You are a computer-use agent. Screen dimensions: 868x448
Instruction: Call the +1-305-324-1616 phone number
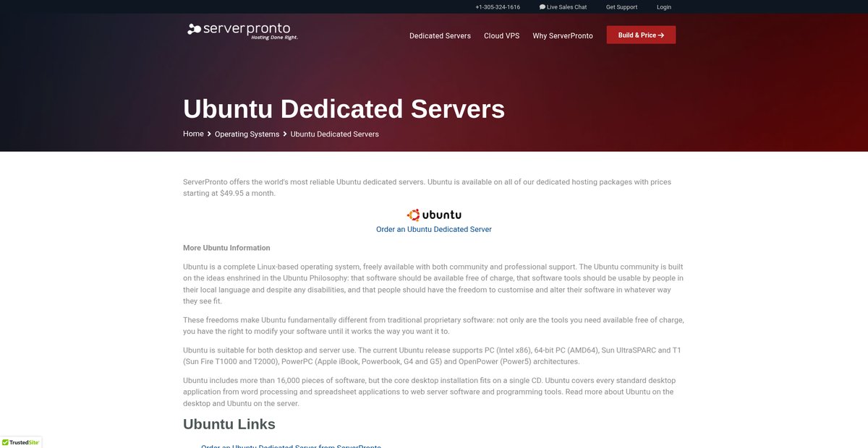point(498,7)
